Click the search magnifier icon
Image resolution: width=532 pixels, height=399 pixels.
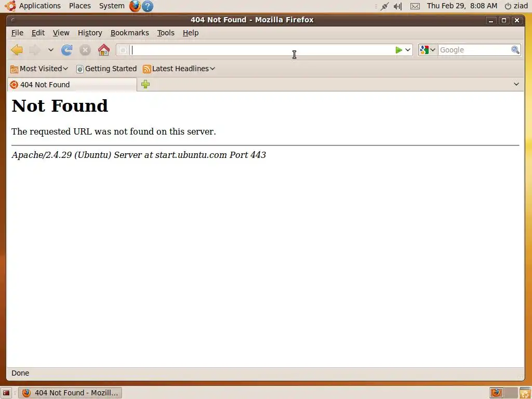coord(515,50)
